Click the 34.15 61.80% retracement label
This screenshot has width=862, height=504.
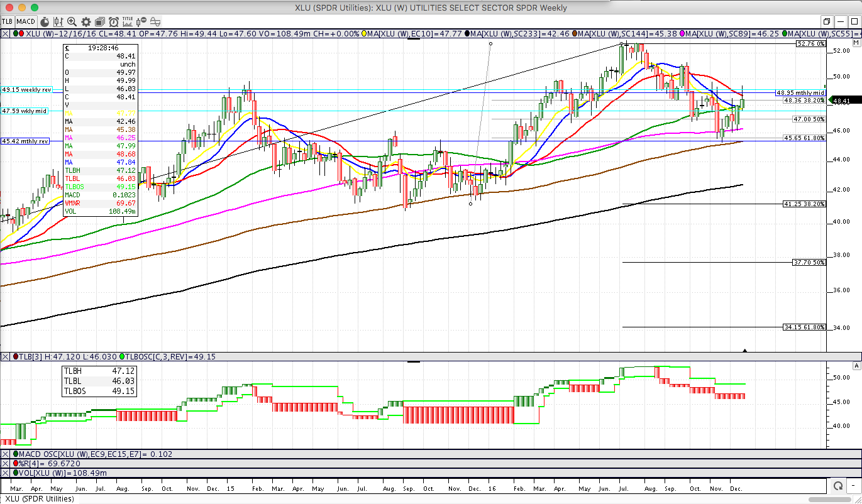tap(804, 327)
